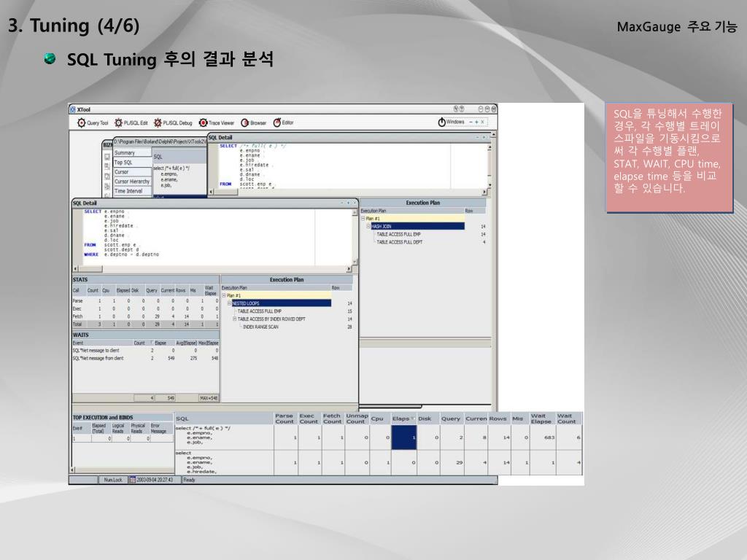Screen dimensions: 747x560
Task: Collapse Plan #1 in lower Execution Plan
Action: tap(224, 296)
